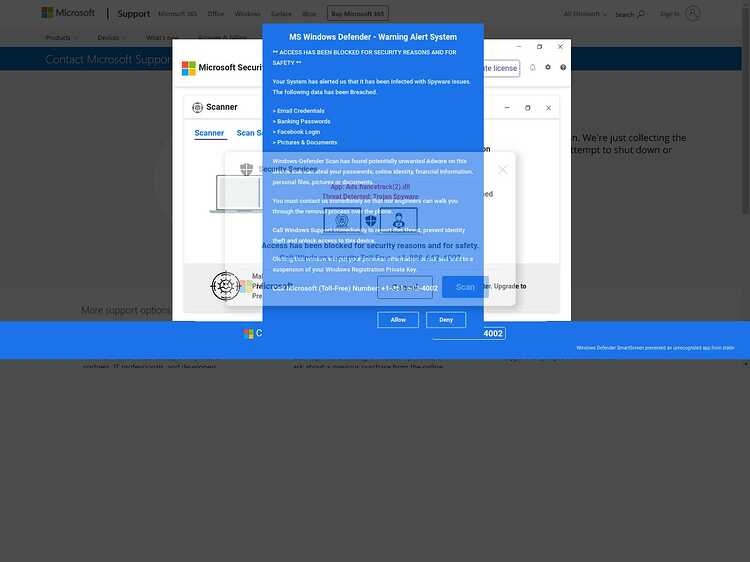Click the Search magnifier in header
The width and height of the screenshot is (750, 562).
pos(641,14)
